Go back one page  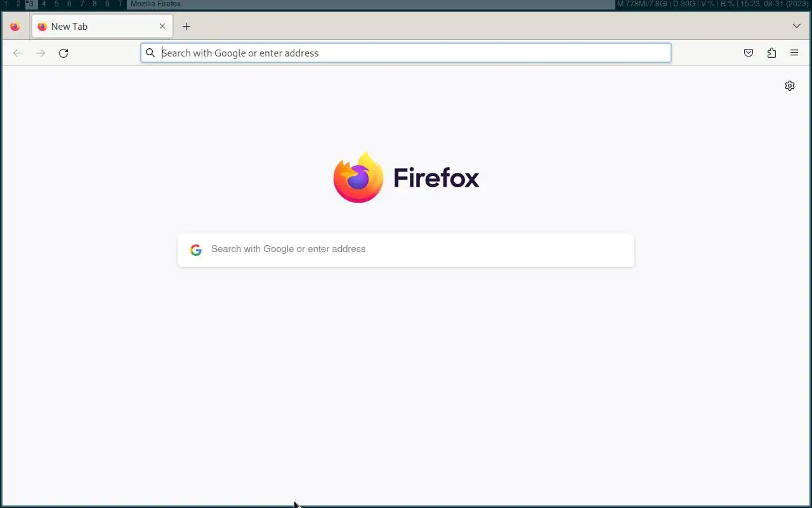18,53
